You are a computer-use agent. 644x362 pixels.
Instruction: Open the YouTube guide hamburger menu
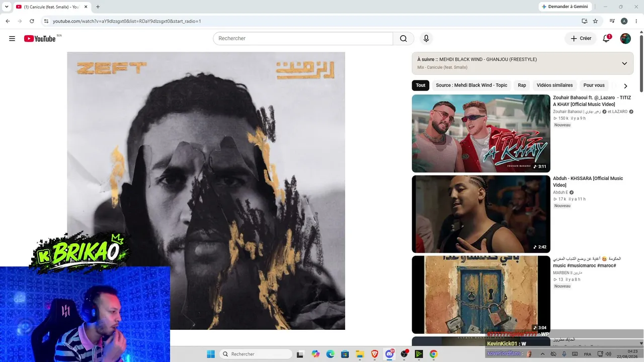coord(12,39)
